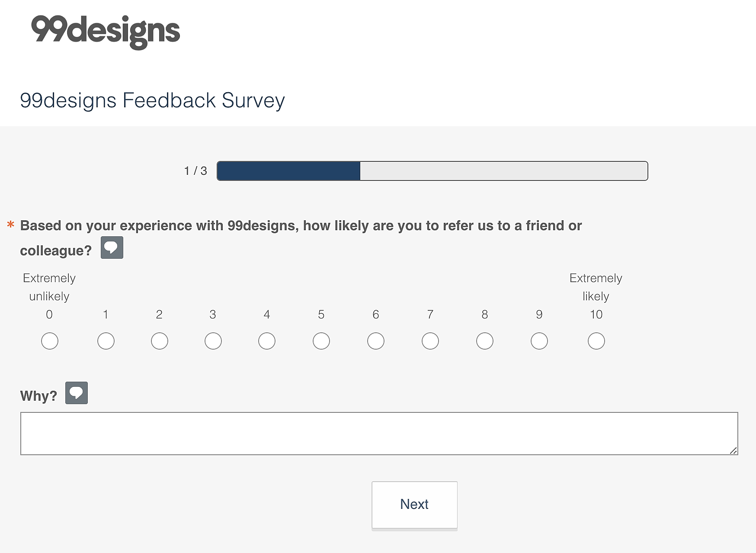
Task: Click the 99designs logo
Action: click(x=106, y=32)
